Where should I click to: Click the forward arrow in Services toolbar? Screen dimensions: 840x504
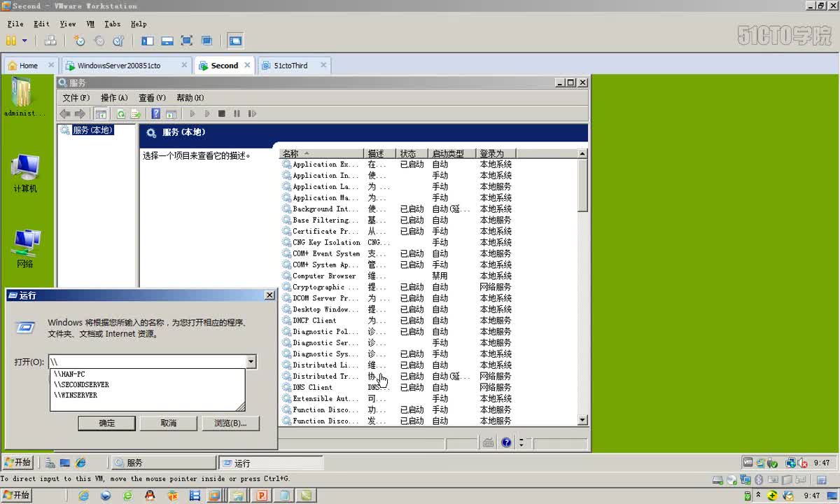click(x=80, y=113)
